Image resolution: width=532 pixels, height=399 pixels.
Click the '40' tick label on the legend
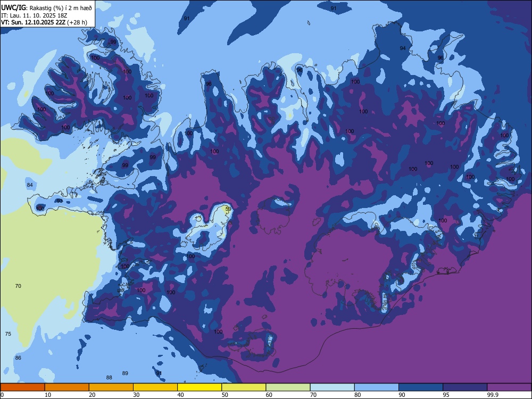click(180, 395)
